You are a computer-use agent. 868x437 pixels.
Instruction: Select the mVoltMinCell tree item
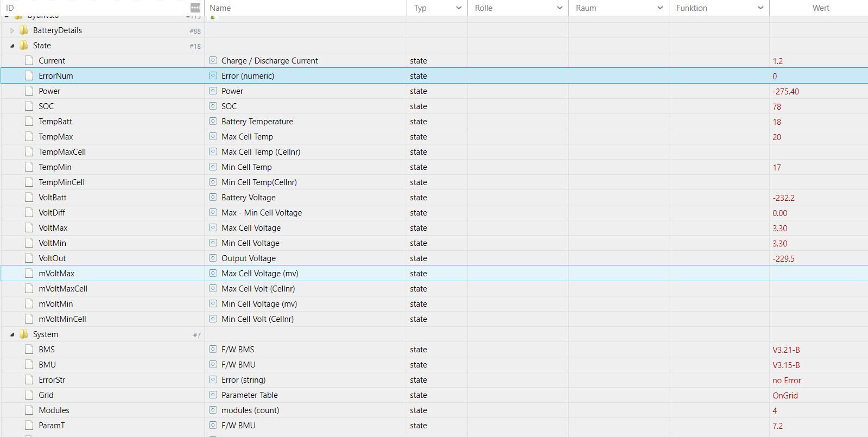[x=62, y=319]
